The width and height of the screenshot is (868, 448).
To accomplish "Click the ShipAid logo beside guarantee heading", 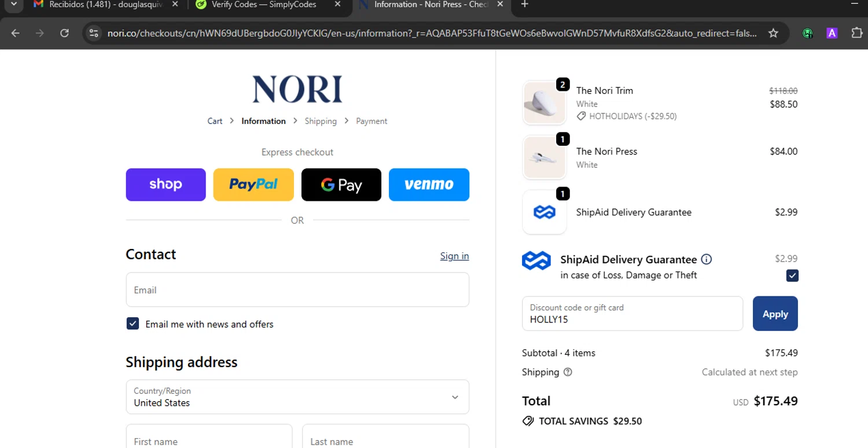I will pos(536,260).
